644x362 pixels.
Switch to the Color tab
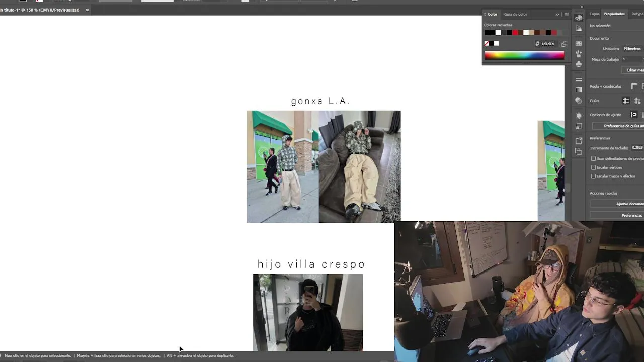(492, 14)
